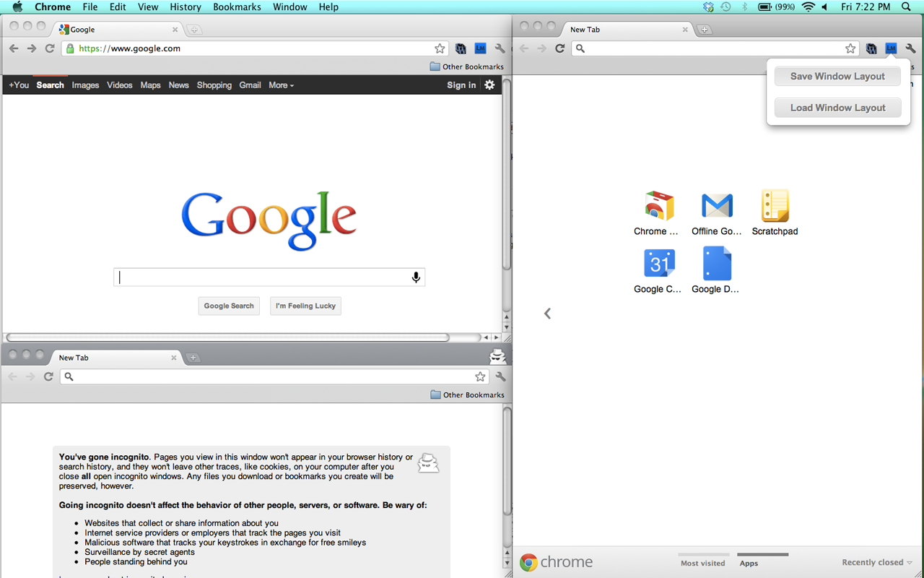Click left arrow on New Tab apps page

pyautogui.click(x=547, y=313)
